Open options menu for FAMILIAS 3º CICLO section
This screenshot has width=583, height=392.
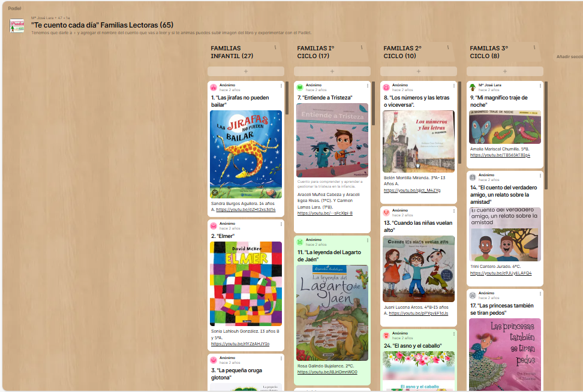(534, 48)
